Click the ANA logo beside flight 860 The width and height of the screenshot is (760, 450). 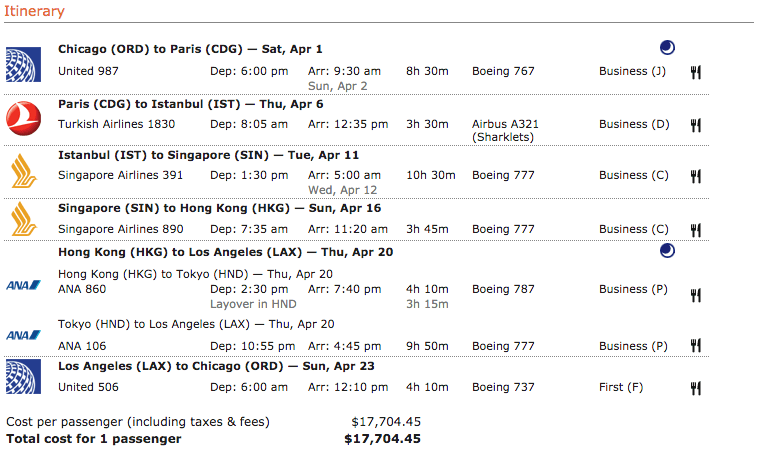pos(23,285)
